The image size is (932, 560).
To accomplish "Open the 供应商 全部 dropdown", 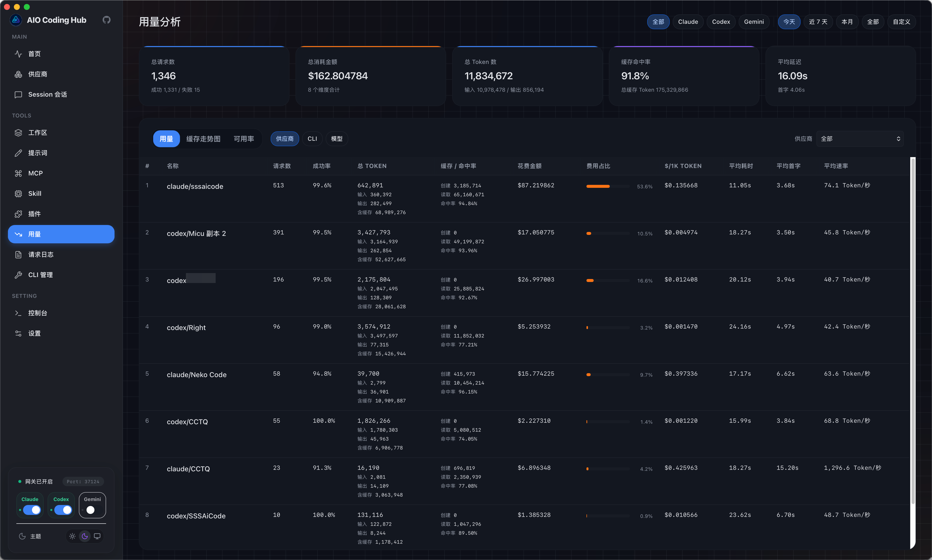I will [x=860, y=139].
